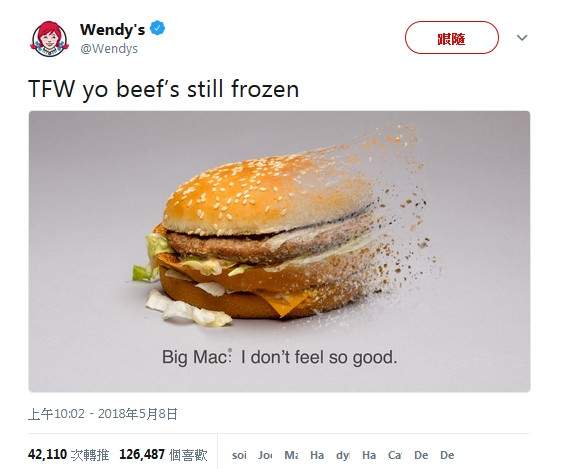
Task: Enlarge the disintegrating Big Mac image
Action: click(x=279, y=251)
